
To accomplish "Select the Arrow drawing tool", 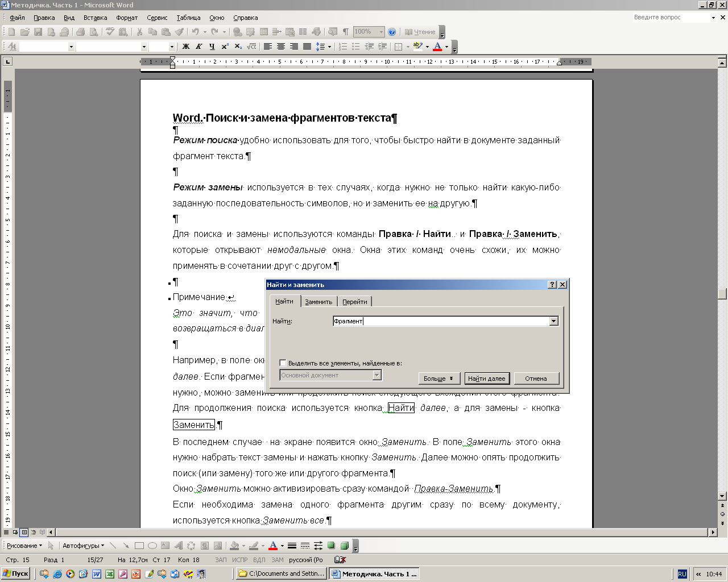I will [x=126, y=546].
